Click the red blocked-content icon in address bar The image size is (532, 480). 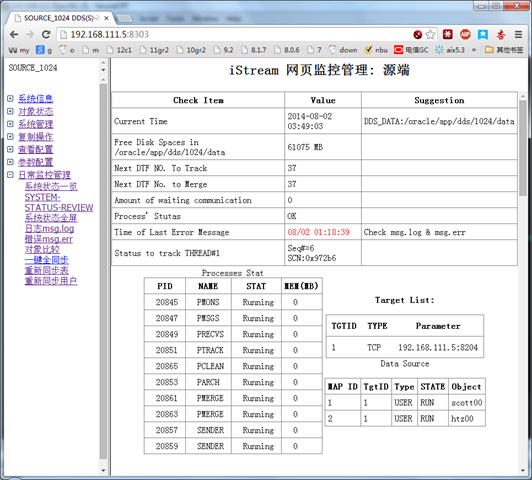[x=418, y=35]
